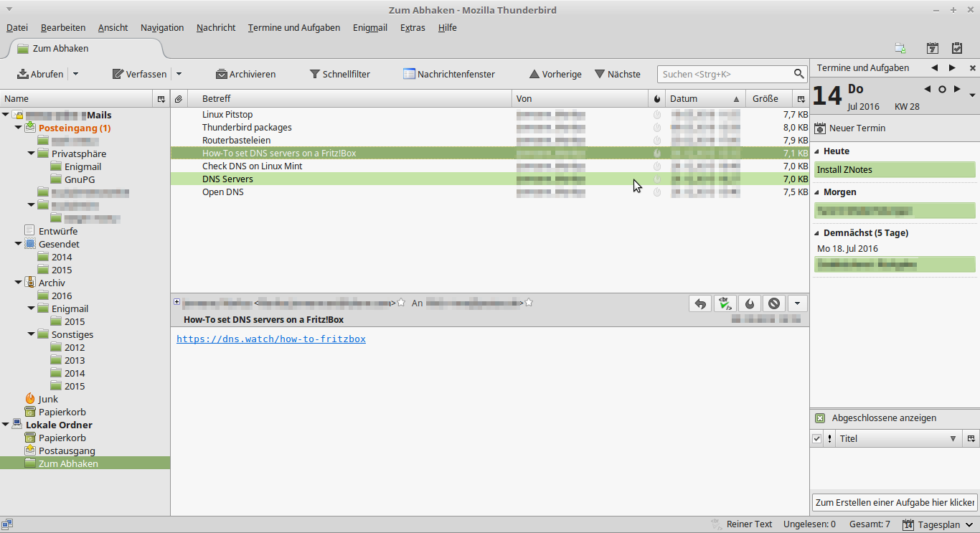
Task: Open the column picker in the message list header
Action: [x=801, y=99]
